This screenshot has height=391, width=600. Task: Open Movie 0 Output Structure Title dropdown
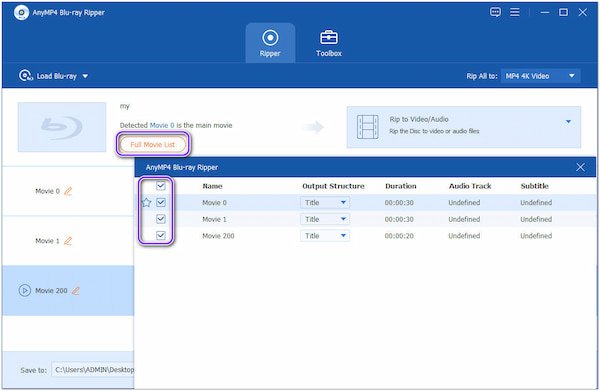325,202
